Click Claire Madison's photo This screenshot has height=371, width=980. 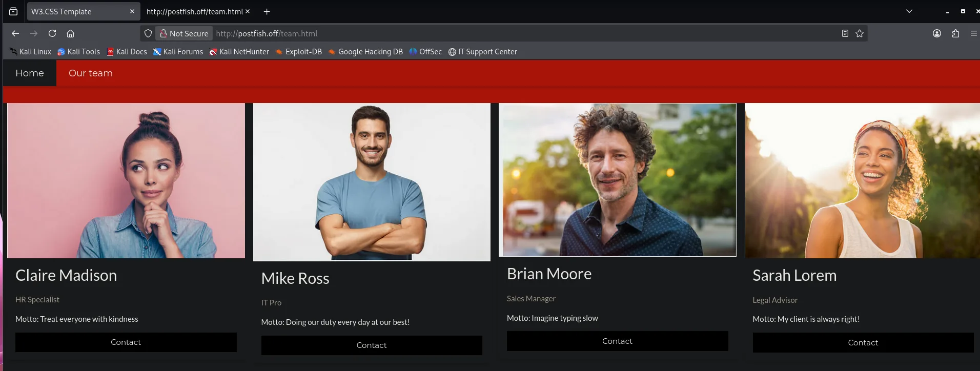pyautogui.click(x=126, y=181)
